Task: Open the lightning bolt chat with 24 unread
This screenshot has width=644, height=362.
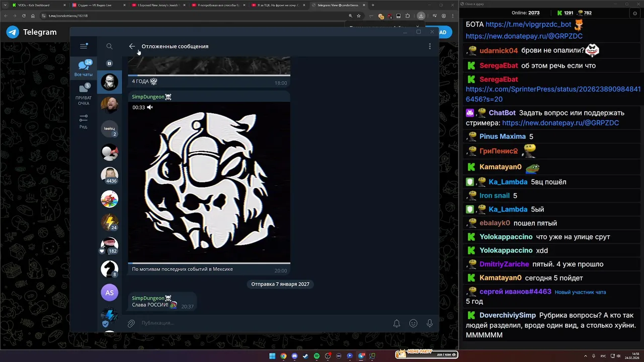Action: 110,222
